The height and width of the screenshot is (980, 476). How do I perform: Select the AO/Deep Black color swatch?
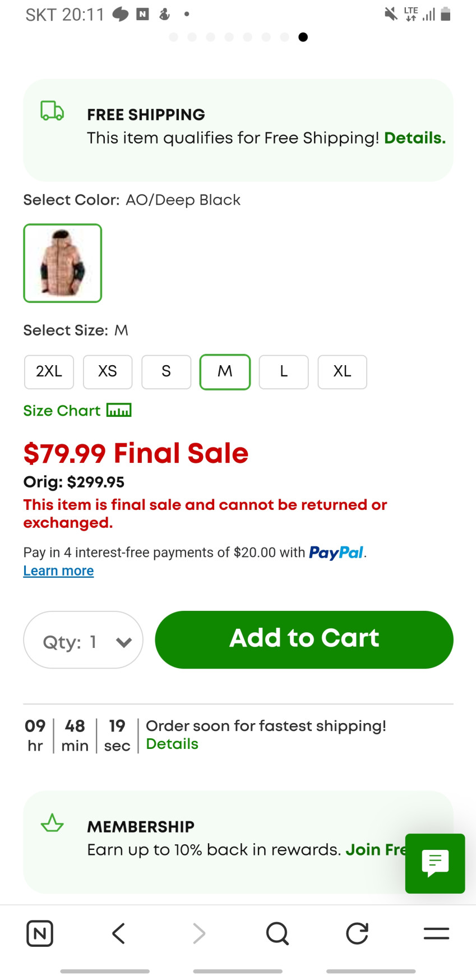click(x=62, y=263)
